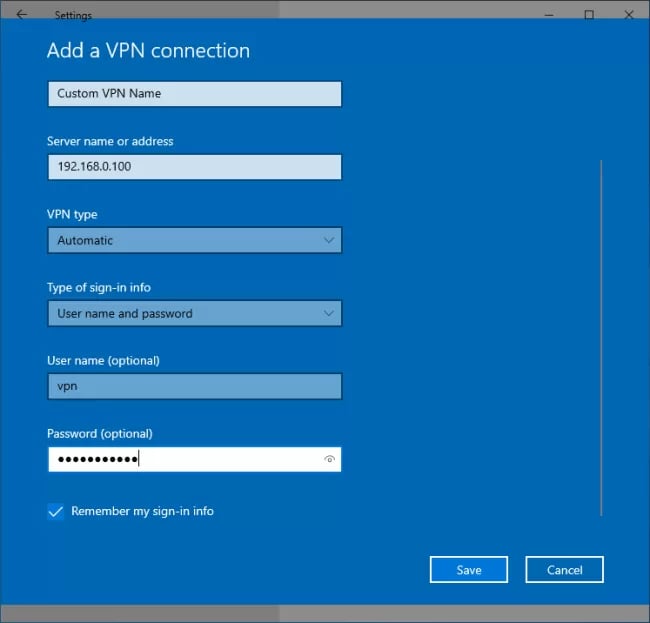650x623 pixels.
Task: Select the User name field containing vpn
Action: coord(195,386)
